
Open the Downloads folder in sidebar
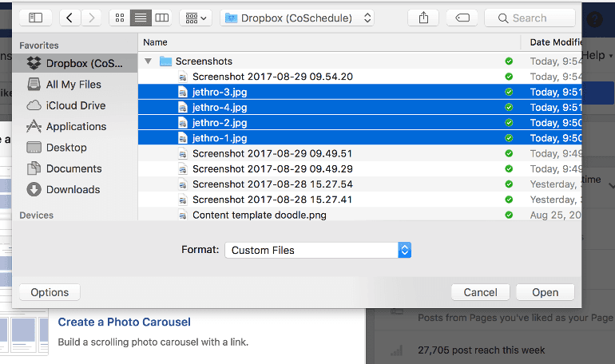point(73,189)
